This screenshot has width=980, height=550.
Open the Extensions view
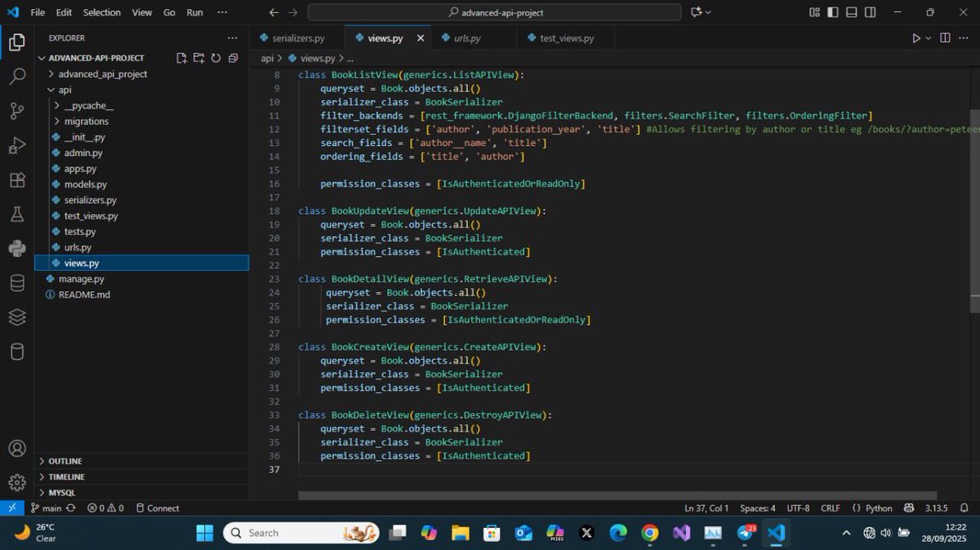[x=16, y=180]
